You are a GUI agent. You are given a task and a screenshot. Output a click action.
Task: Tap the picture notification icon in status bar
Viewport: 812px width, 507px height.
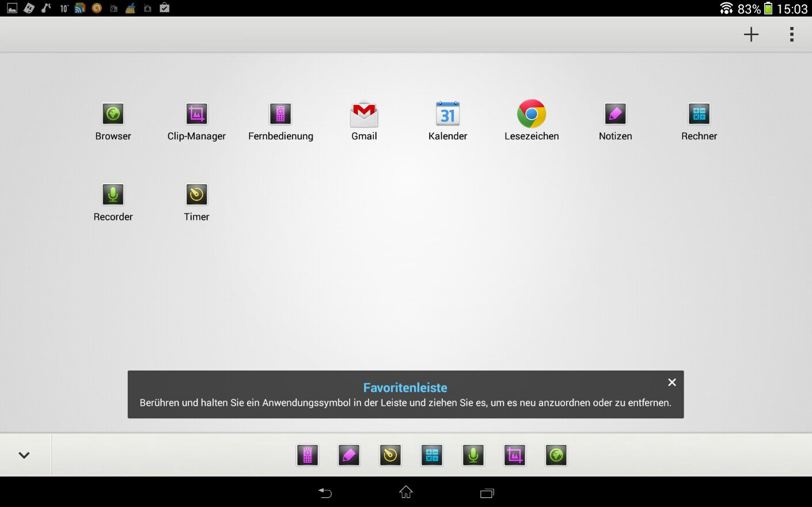coord(12,8)
